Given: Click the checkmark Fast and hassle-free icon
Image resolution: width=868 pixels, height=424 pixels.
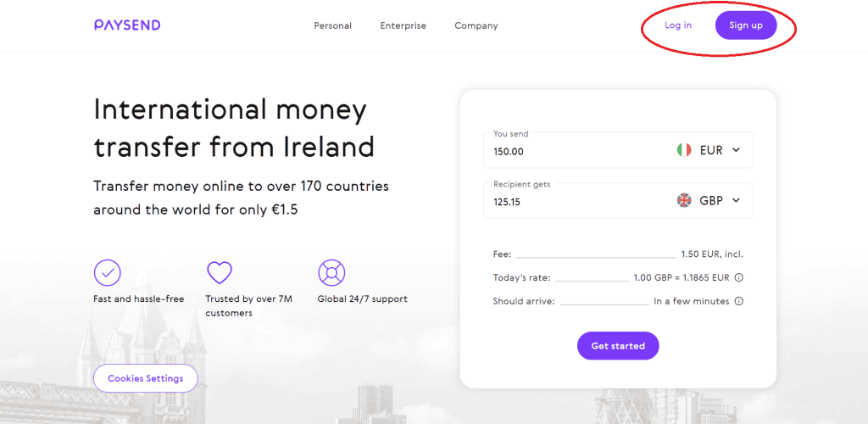Looking at the screenshot, I should [x=108, y=272].
